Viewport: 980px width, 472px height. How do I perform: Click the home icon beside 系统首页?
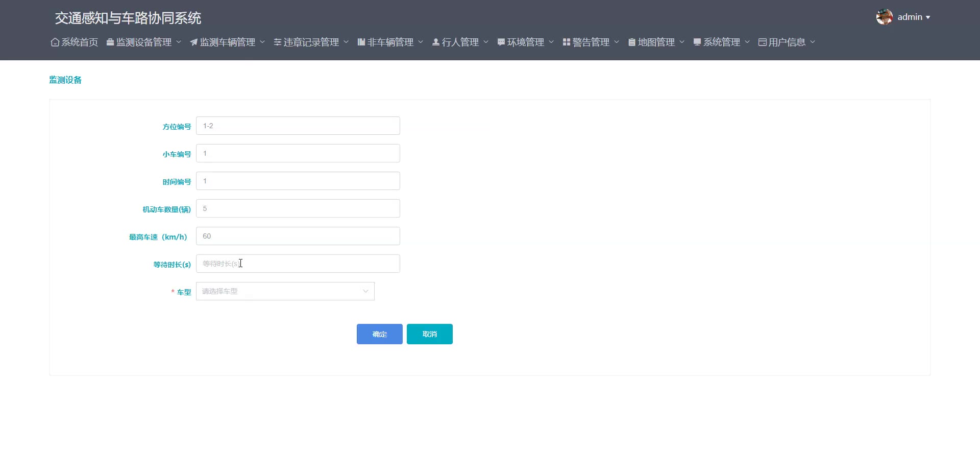click(55, 42)
